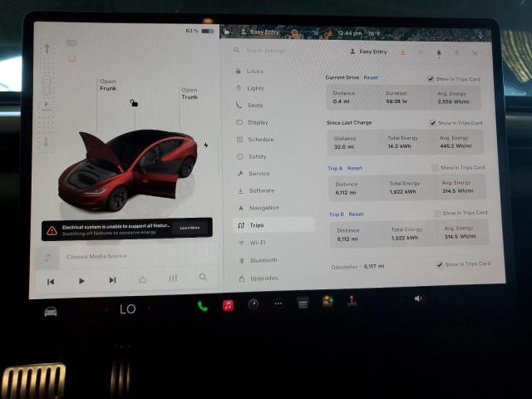Open headlight indicator icon

click(x=71, y=43)
